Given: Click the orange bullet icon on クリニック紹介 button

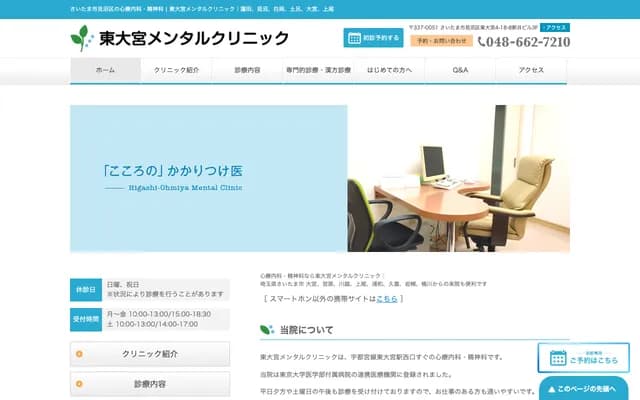Looking at the screenshot, I should (79, 354).
